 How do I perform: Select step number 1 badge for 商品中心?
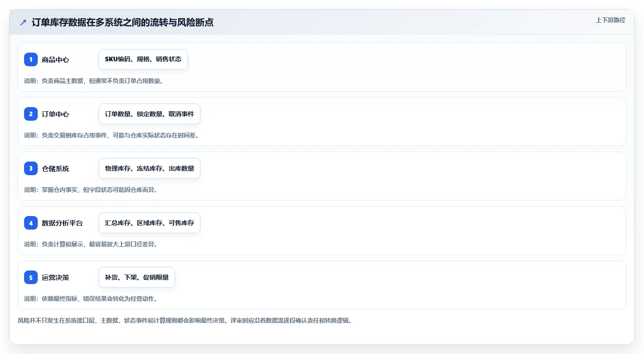(x=31, y=59)
